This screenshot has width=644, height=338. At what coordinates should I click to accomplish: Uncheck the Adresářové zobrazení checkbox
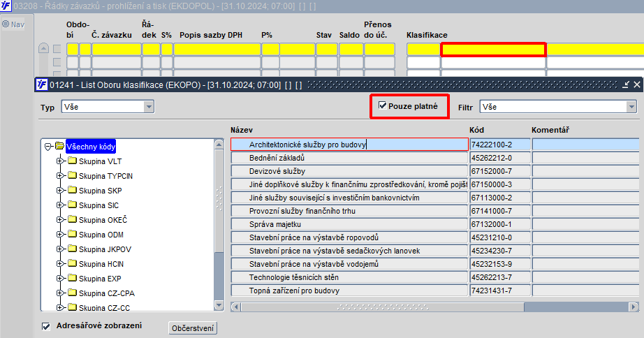point(46,326)
